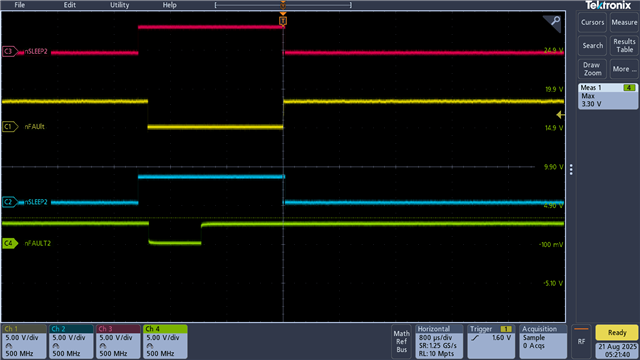Click the Ch 1 coupling icon
640x360 pixels.
point(9,346)
